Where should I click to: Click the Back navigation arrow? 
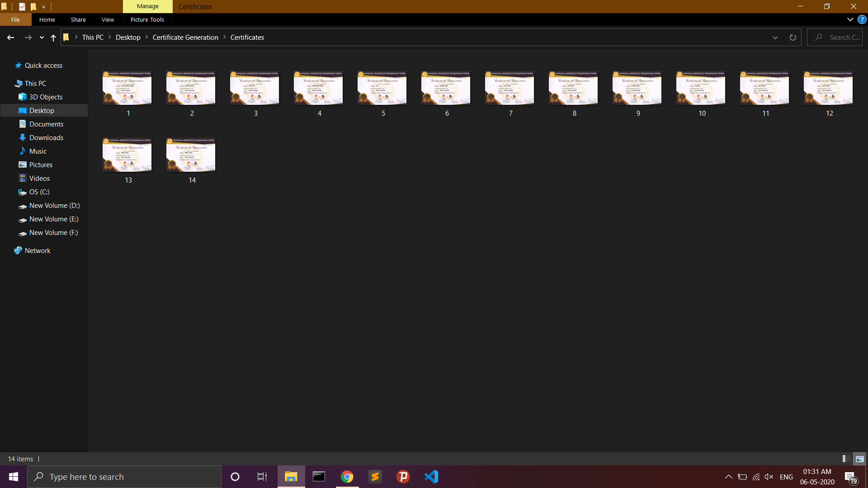[10, 38]
